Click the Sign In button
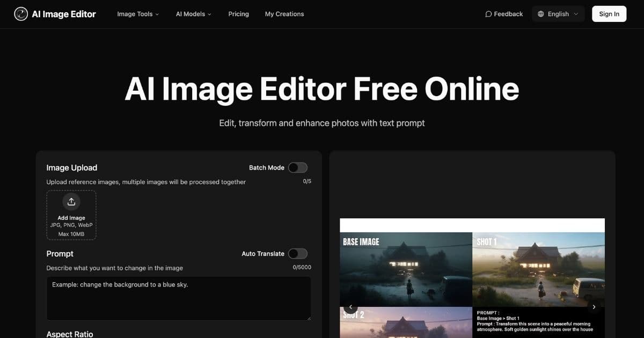644x338 pixels. pyautogui.click(x=609, y=13)
